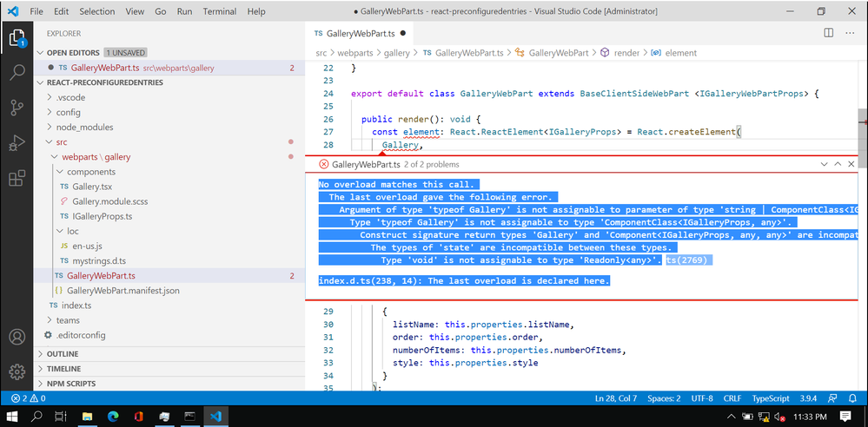Expand the config folder
This screenshot has width=868, height=427.
[169, 112]
